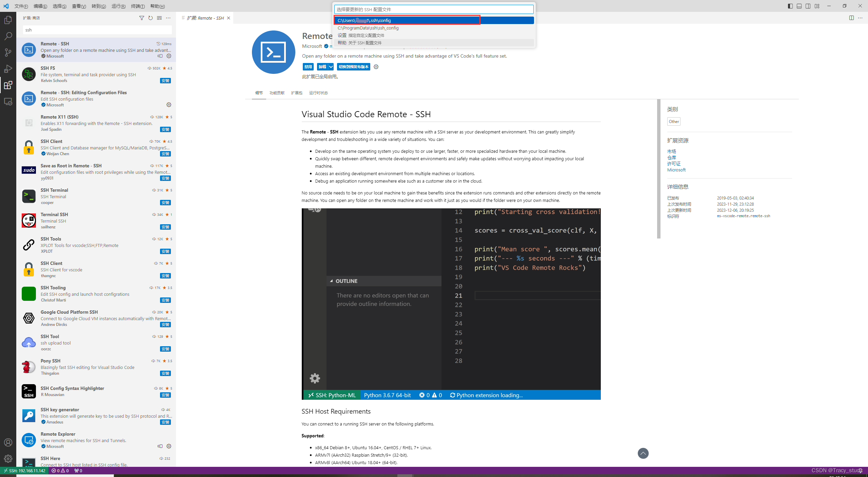Expand C:\Users SSH config dropdown
868x477 pixels.
click(x=406, y=20)
